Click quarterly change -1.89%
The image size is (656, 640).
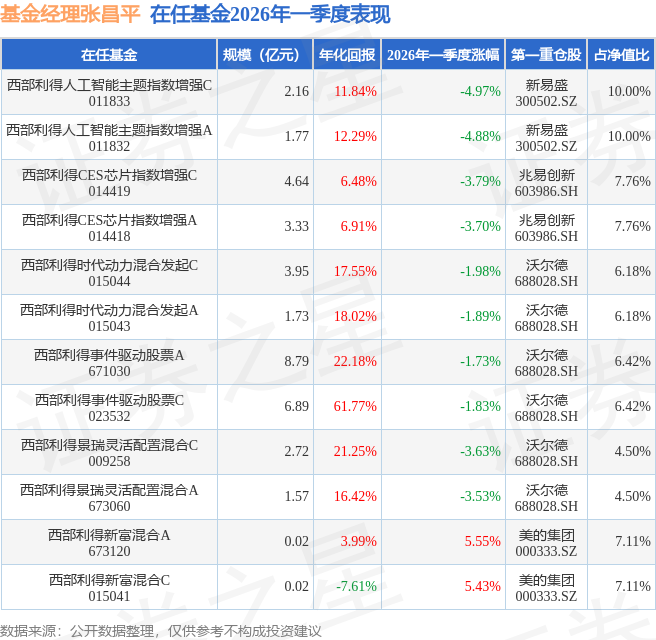coord(480,316)
